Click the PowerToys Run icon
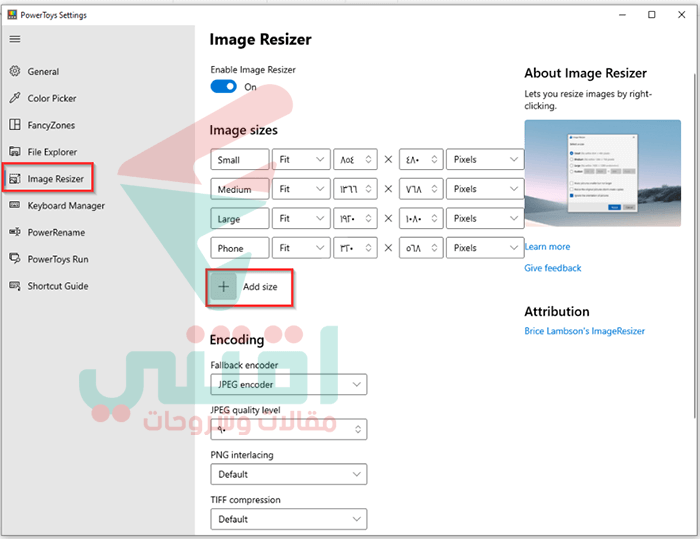This screenshot has height=539, width=700. click(15, 259)
